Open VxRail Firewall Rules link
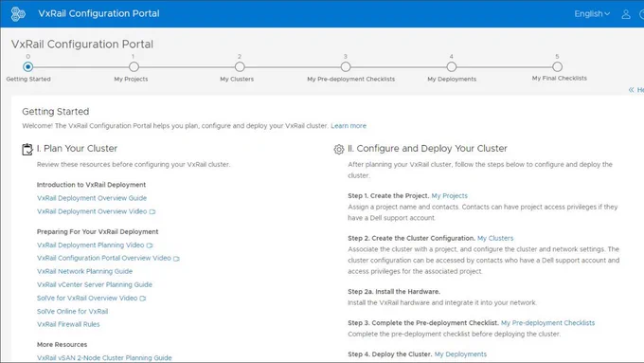Image resolution: width=644 pixels, height=363 pixels. point(68,324)
